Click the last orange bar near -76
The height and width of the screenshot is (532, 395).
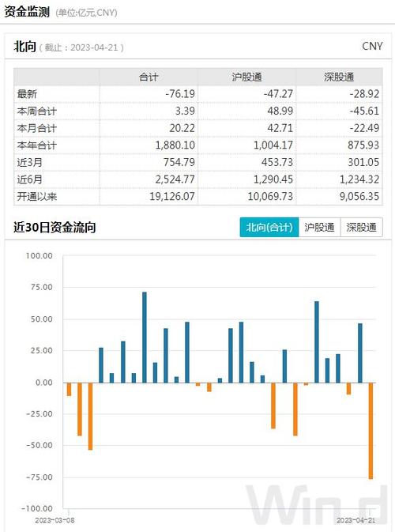[x=371, y=431]
